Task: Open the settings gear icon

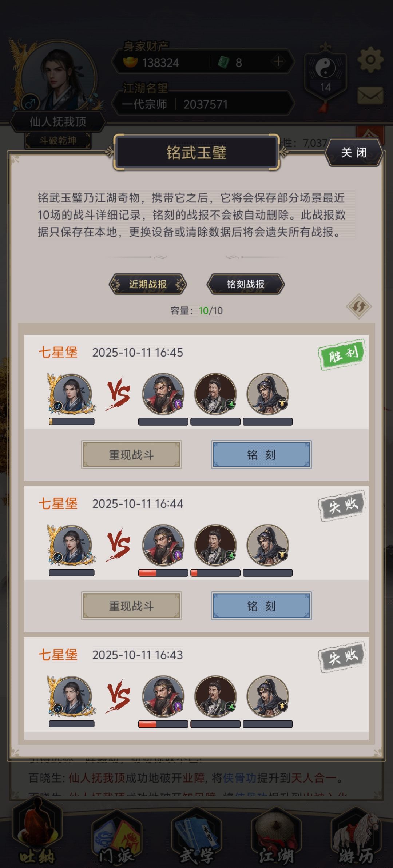Action: (370, 60)
